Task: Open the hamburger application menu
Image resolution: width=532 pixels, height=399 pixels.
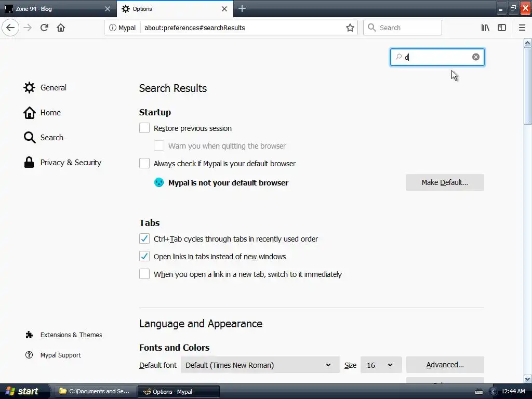Action: (x=522, y=28)
